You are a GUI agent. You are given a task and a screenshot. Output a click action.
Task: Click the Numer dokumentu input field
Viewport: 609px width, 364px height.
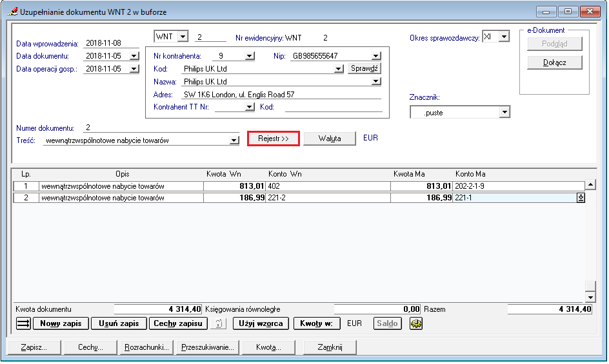pos(161,128)
